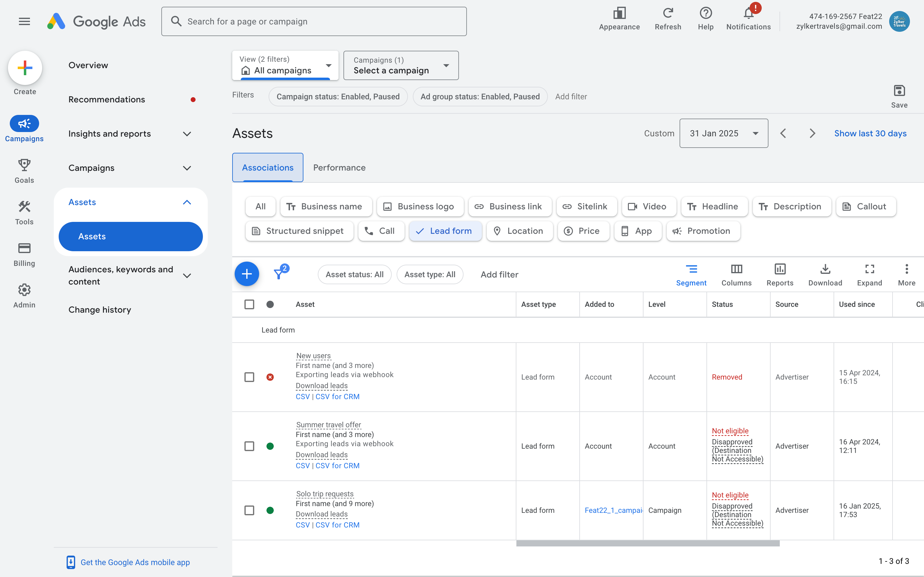Image resolution: width=924 pixels, height=577 pixels.
Task: Click the horizontal scrollbar under the table
Action: (x=647, y=543)
